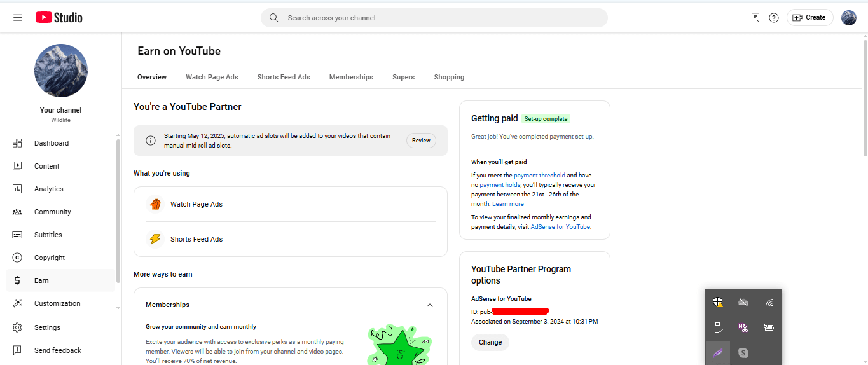This screenshot has height=365, width=868.
Task: Click the Shorts Feed Ads lightning icon
Action: [155, 239]
